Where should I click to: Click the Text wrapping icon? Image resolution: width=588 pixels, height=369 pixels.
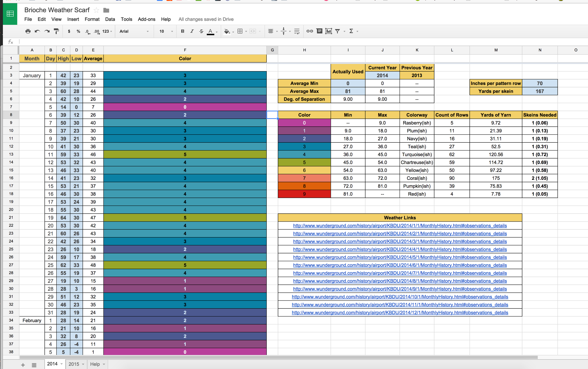(x=297, y=31)
